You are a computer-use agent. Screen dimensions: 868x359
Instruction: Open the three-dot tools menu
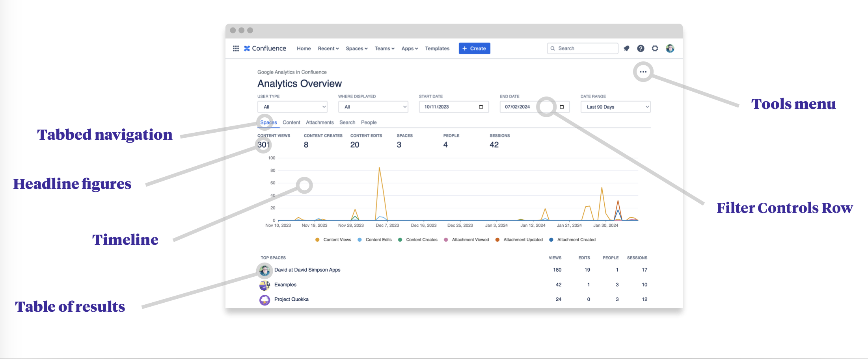pyautogui.click(x=643, y=72)
